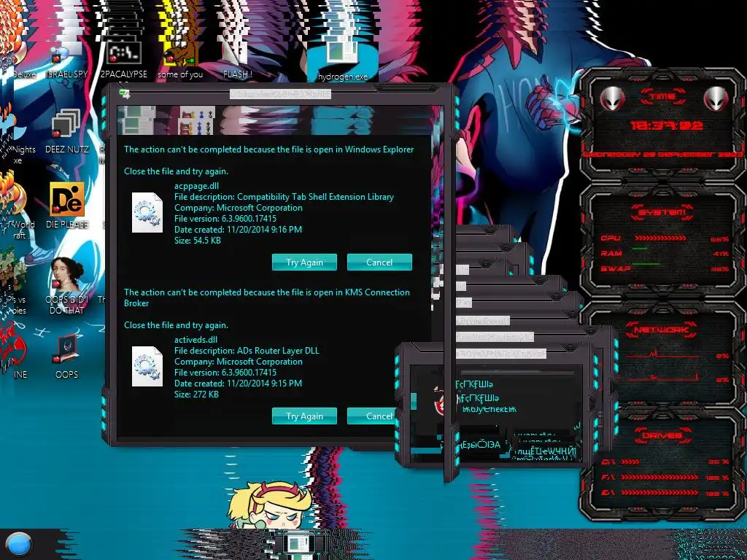The image size is (747, 560).
Task: Click the DRIVES widget header
Action: point(662,435)
